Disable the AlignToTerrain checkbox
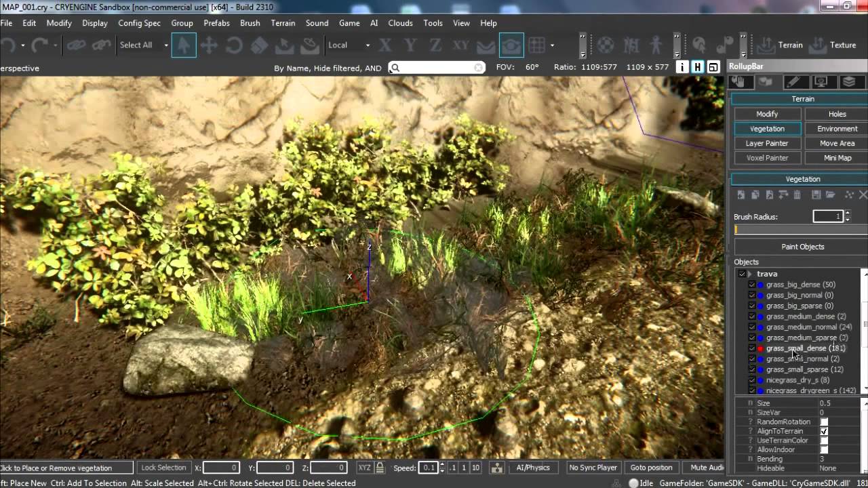Image resolution: width=868 pixels, height=488 pixels. tap(824, 431)
